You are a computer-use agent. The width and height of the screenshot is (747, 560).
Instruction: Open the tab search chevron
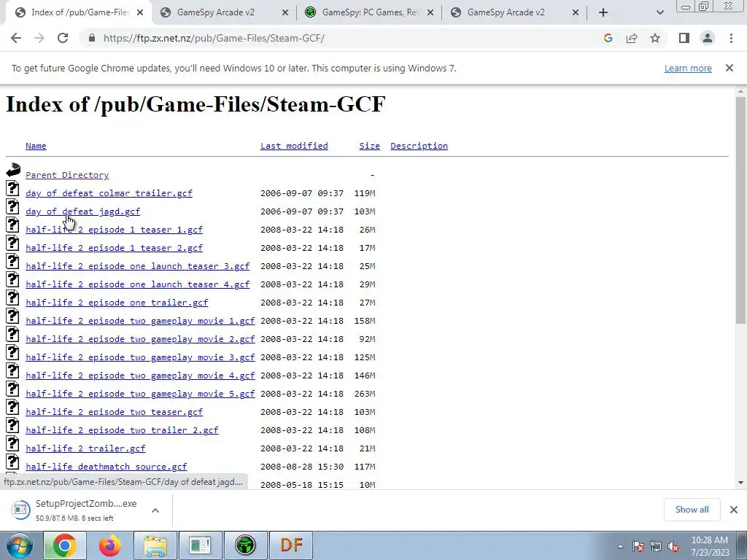(x=659, y=12)
